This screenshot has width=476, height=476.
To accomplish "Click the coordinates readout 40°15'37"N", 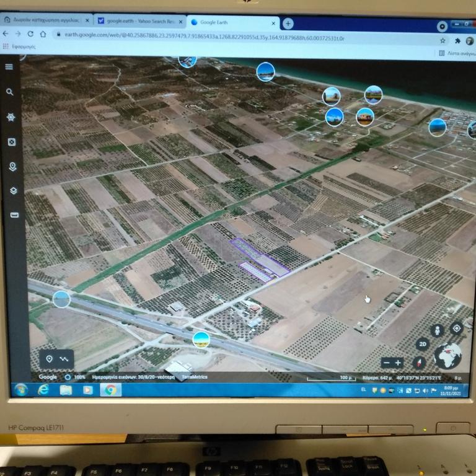I will tap(418, 378).
